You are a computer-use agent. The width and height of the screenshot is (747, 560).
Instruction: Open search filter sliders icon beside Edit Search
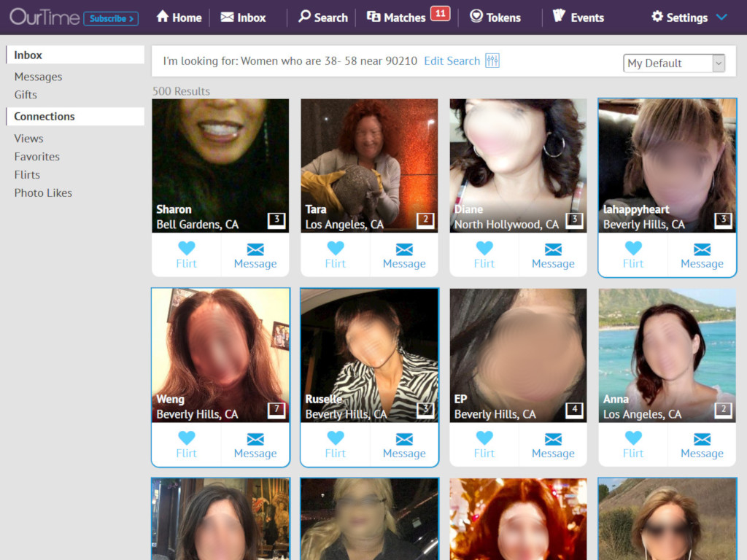coord(492,61)
